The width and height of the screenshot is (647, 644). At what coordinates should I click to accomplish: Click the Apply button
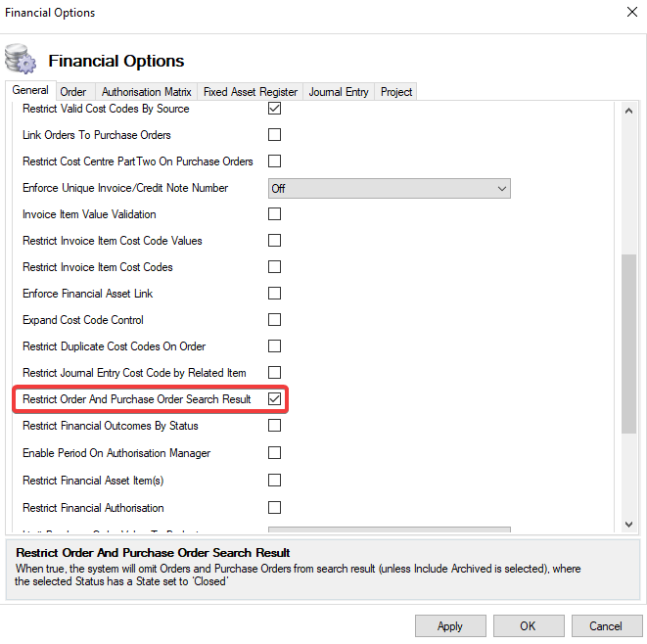coord(450,625)
